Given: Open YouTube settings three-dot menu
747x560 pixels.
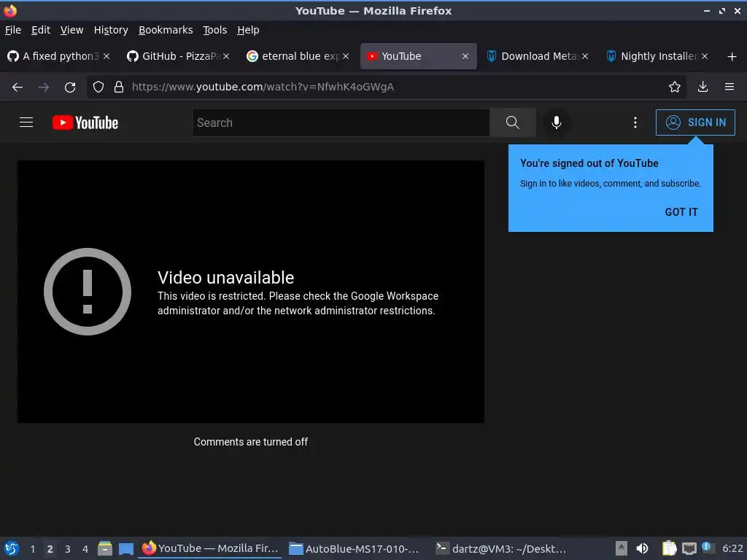Looking at the screenshot, I should point(635,122).
